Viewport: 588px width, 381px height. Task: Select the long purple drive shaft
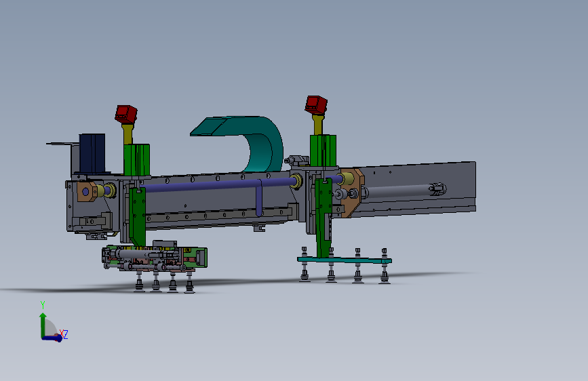point(218,185)
